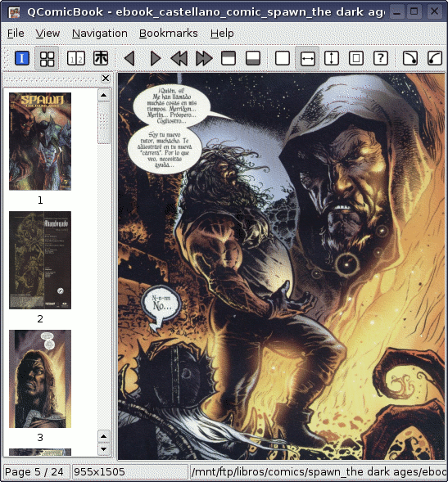The image size is (448, 482).
Task: Toggle the thumbnails panel icon
Action: tap(47, 58)
